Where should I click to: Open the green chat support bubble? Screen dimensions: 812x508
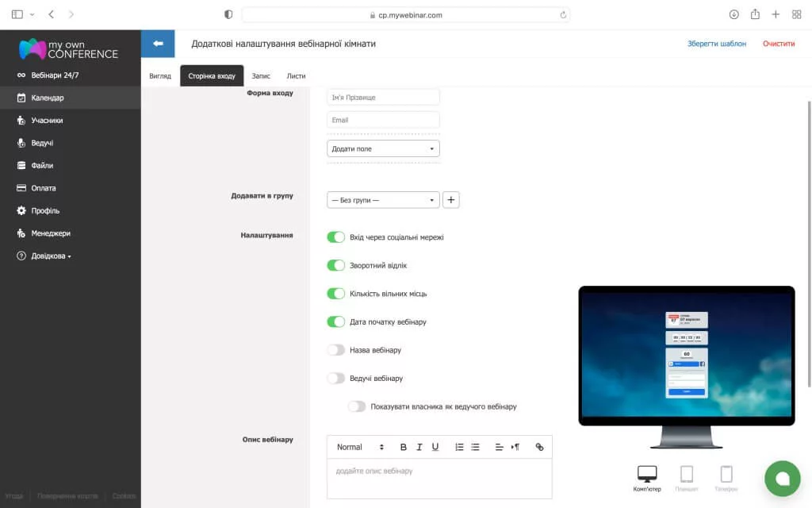tap(782, 478)
